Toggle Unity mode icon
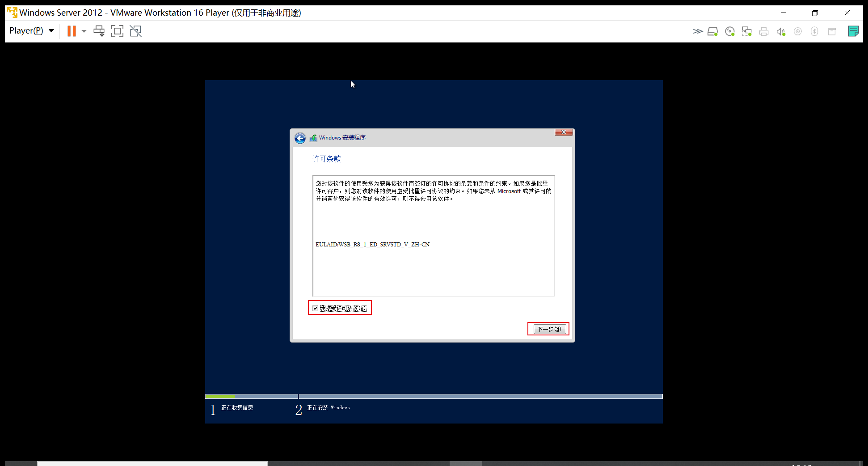 pos(135,31)
